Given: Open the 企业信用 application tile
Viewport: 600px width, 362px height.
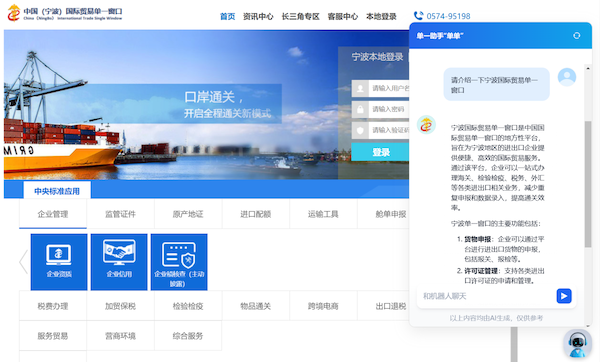Looking at the screenshot, I should [119, 262].
